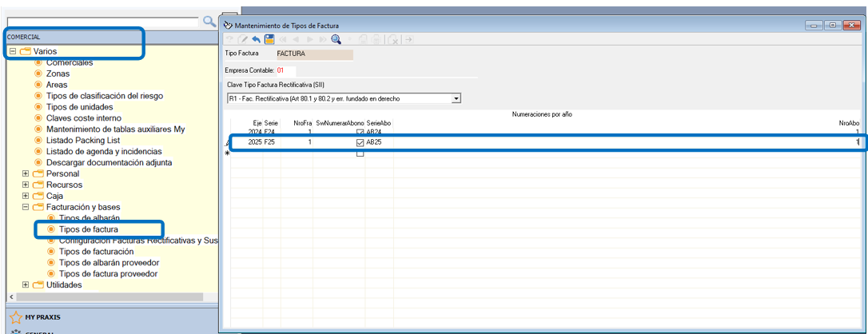Click the MY PRAXIS star icon
The width and height of the screenshot is (868, 334).
point(16,317)
